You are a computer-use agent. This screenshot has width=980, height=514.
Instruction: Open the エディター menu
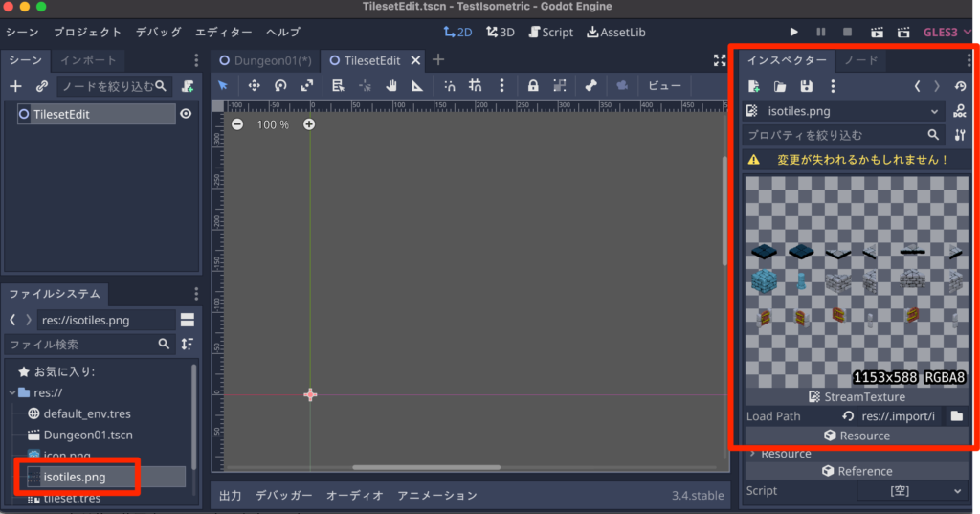[224, 32]
